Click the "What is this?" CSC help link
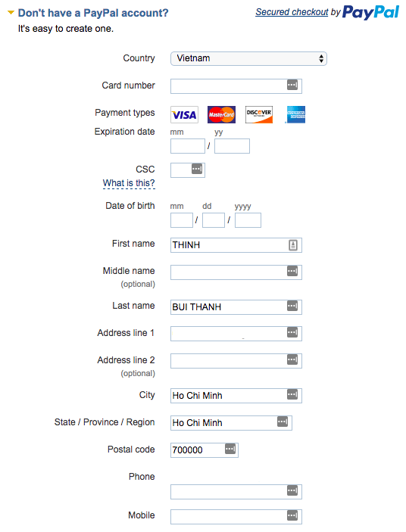This screenshot has height=532, width=406. point(129,183)
